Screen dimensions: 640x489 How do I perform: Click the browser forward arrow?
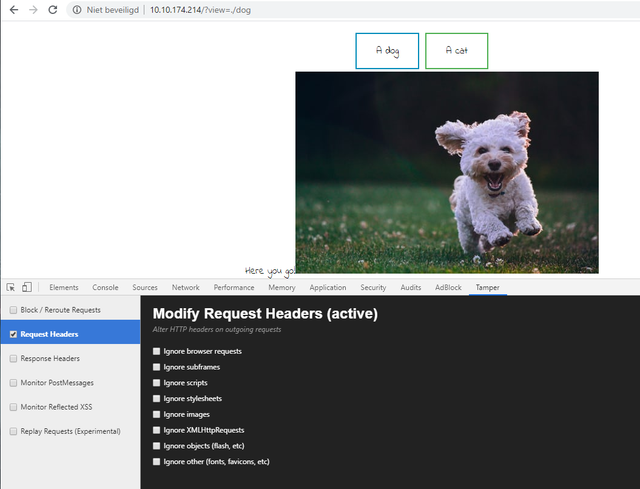click(x=33, y=10)
